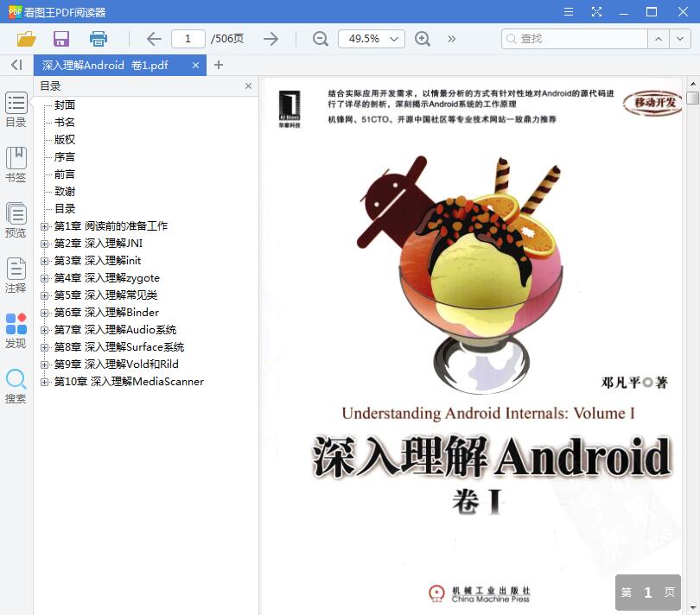Select 封面 in the outline
Image resolution: width=700 pixels, height=615 pixels.
(65, 105)
